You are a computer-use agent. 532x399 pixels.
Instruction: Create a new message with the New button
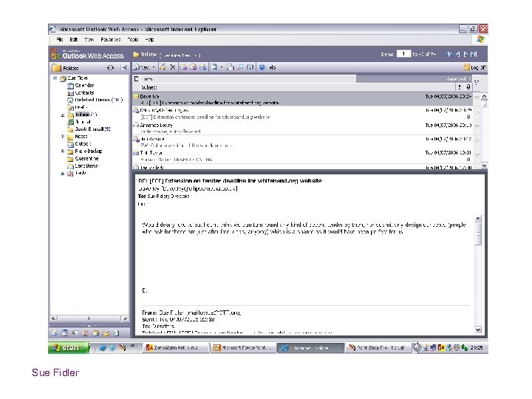(141, 67)
